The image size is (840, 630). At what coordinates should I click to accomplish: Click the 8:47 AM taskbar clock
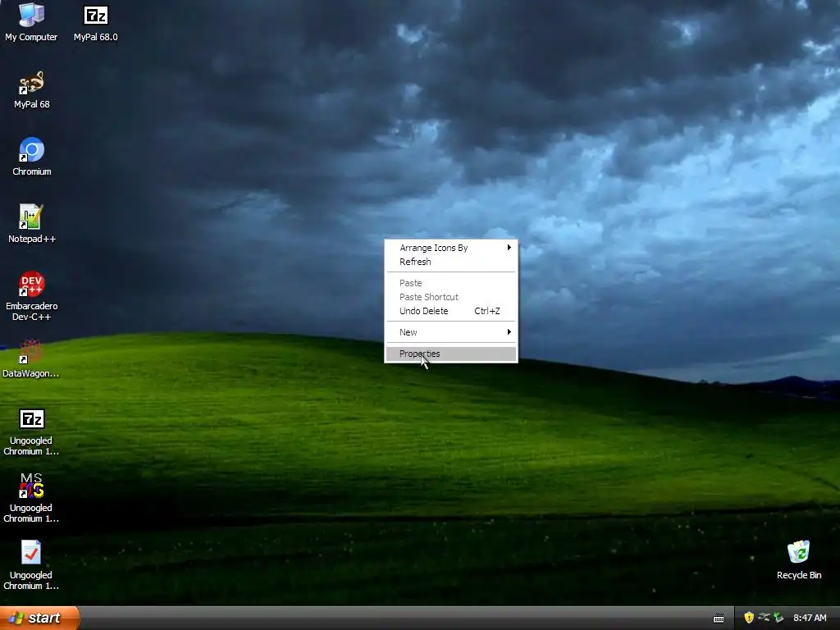(x=810, y=618)
